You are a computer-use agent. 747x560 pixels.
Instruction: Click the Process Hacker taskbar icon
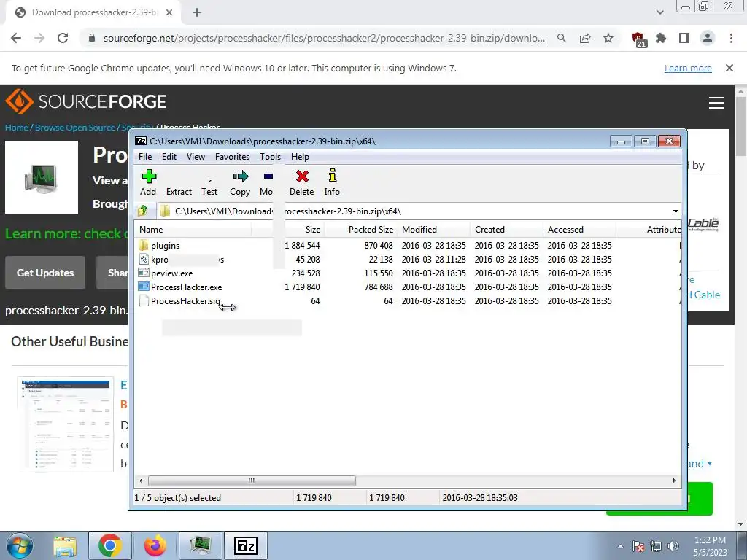pos(201,545)
